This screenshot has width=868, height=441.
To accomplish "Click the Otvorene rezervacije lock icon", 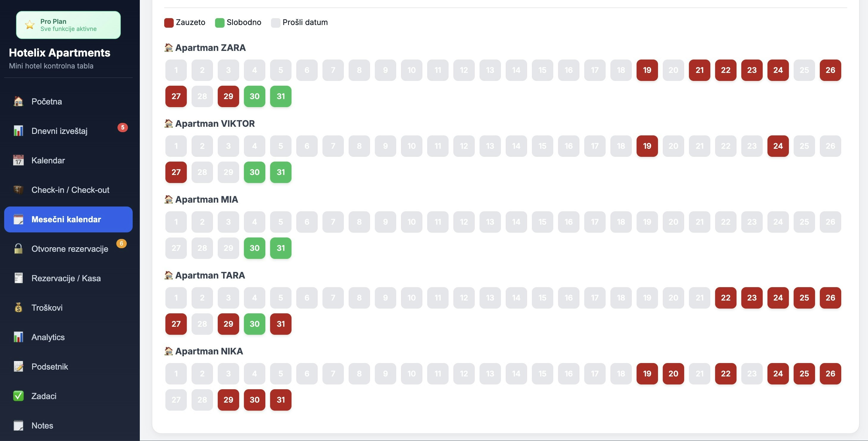I will tap(18, 249).
